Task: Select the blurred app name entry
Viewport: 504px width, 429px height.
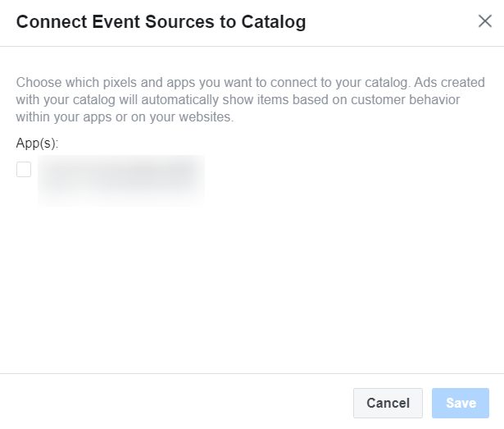Action: click(x=121, y=180)
